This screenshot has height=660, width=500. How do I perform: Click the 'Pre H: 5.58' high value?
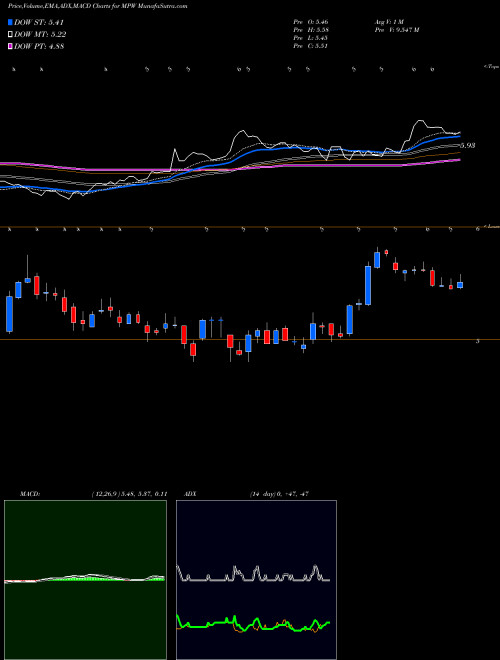[x=311, y=30]
